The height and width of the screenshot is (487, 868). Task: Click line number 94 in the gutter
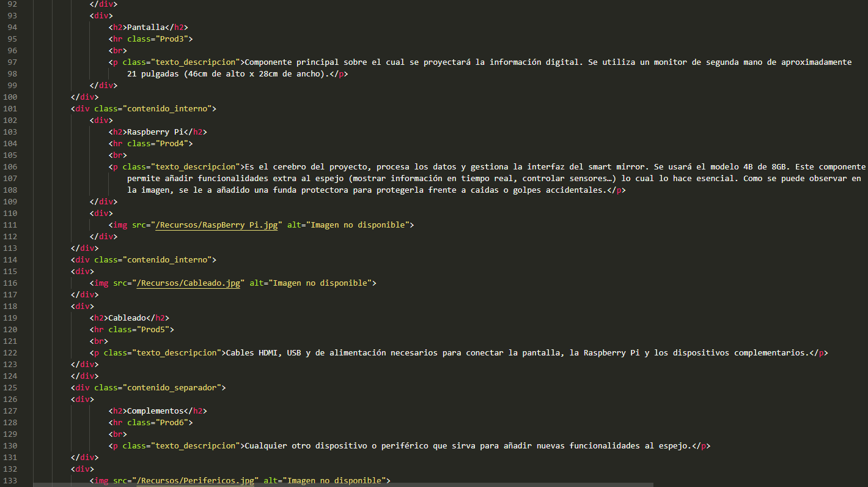coord(13,28)
